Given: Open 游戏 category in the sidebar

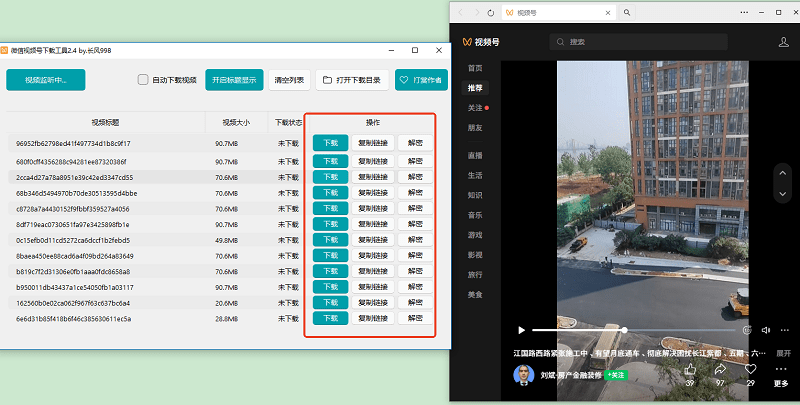Looking at the screenshot, I should tap(475, 235).
